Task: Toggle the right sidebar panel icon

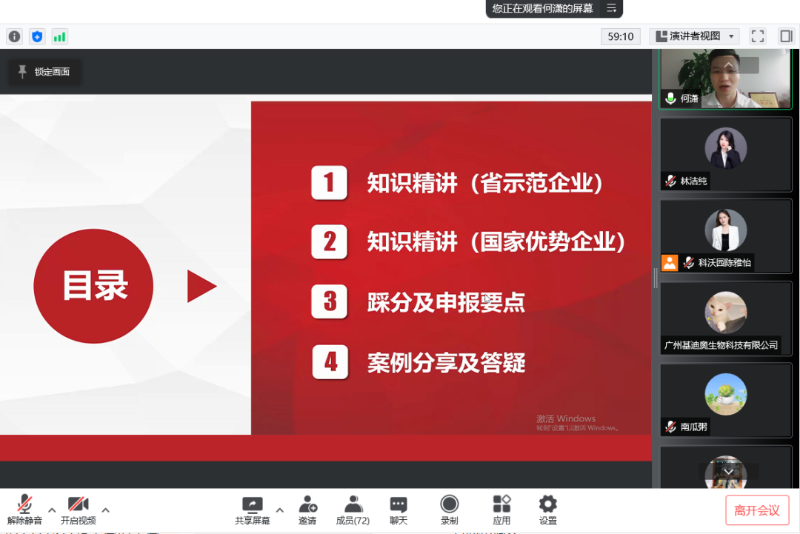Action: (x=786, y=36)
